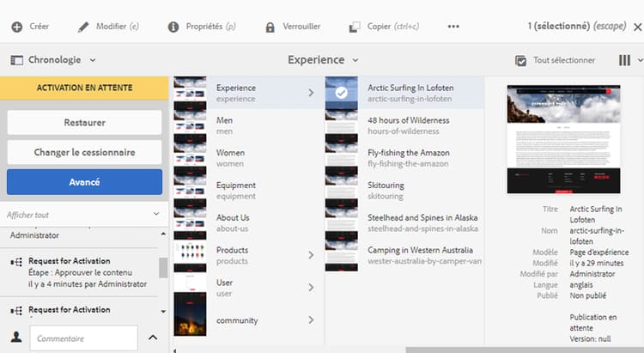
Task: Click the ACTIVATION EN ATTENTE banner
Action: 84,88
